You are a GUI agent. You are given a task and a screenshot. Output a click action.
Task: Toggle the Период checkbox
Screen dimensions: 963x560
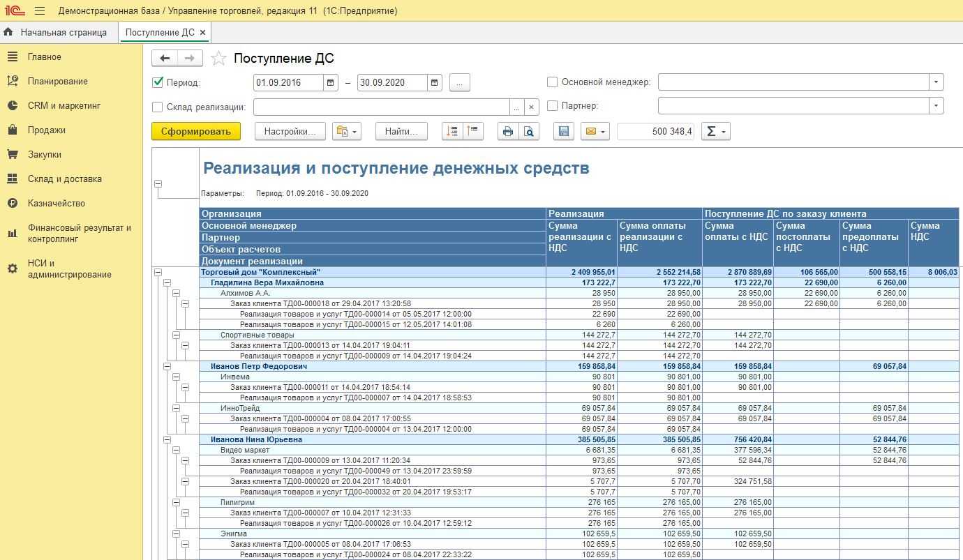pos(158,82)
